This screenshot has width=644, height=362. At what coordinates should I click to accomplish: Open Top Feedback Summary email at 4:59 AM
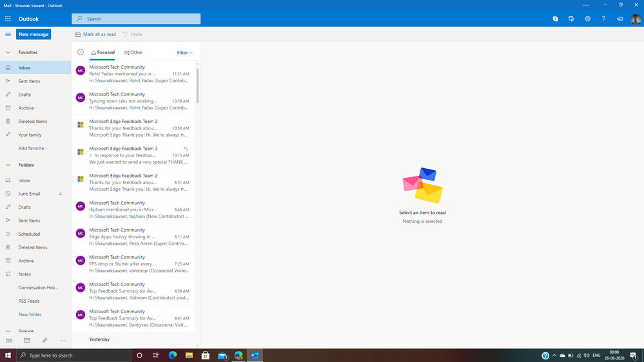point(133,291)
